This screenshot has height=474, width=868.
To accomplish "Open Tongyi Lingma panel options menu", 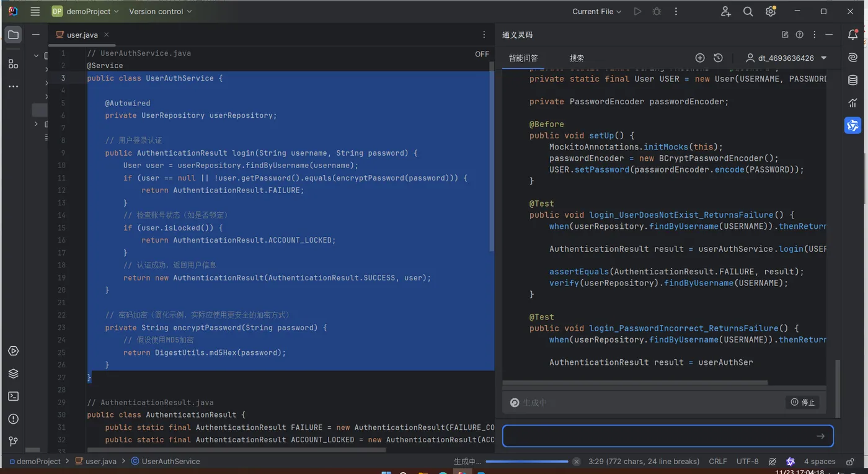I will pyautogui.click(x=814, y=35).
